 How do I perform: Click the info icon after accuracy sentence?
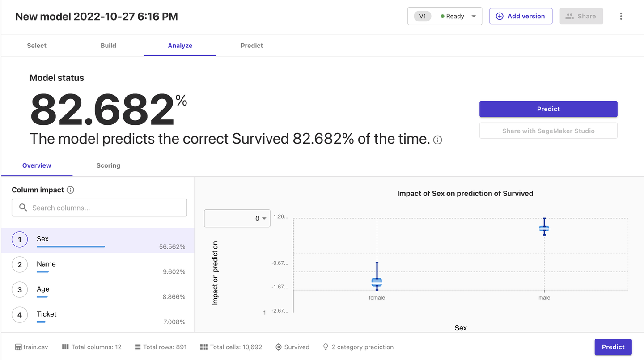tap(438, 140)
